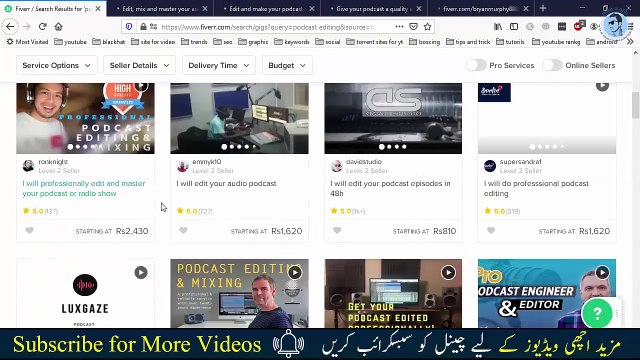This screenshot has height=360, width=640.
Task: Favorite ronknight's gig with heart icon
Action: coord(29,230)
